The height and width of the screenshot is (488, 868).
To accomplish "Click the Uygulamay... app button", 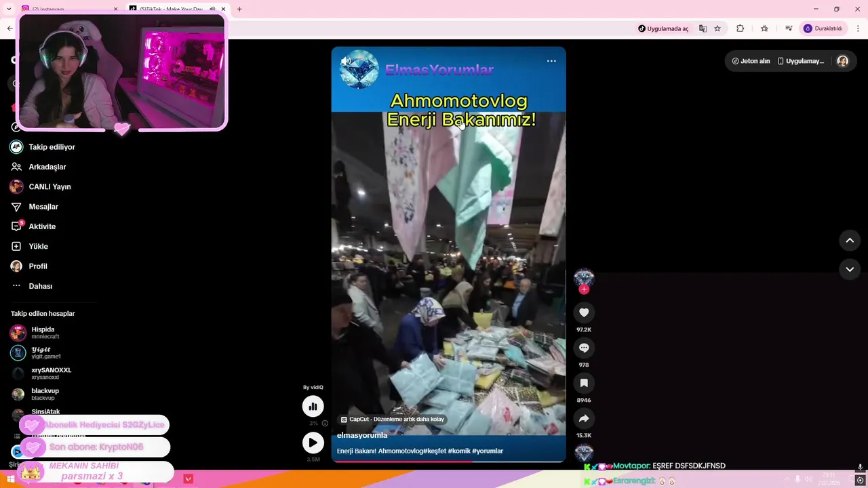I will coord(801,61).
